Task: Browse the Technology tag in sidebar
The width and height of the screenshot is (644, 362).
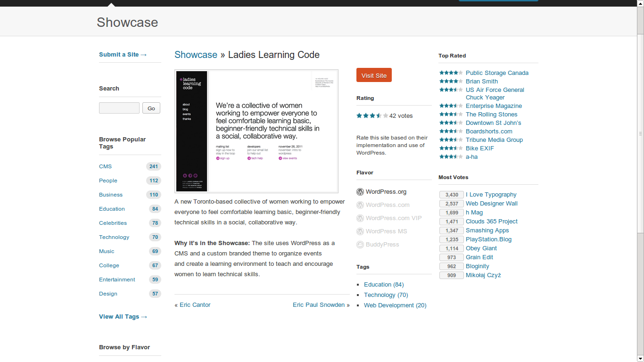Action: click(114, 237)
